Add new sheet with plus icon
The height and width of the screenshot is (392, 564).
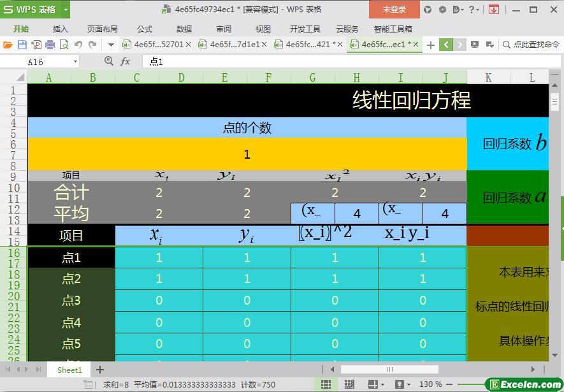(x=100, y=370)
